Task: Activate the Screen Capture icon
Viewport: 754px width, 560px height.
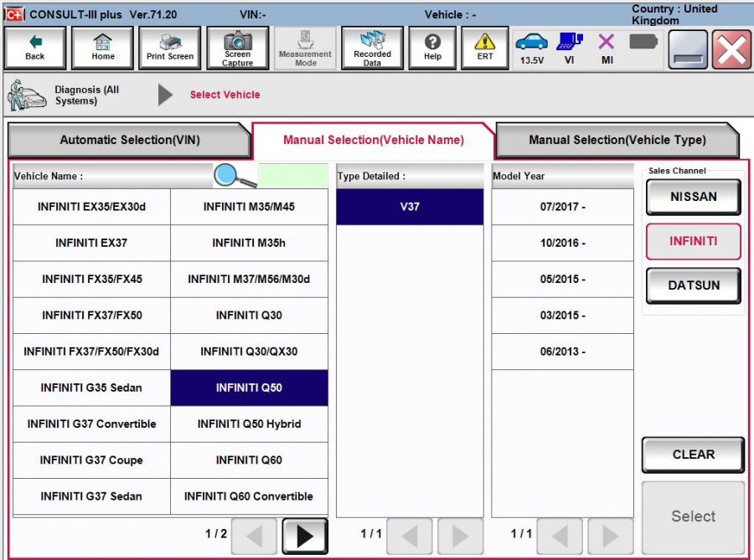Action: coord(237,47)
